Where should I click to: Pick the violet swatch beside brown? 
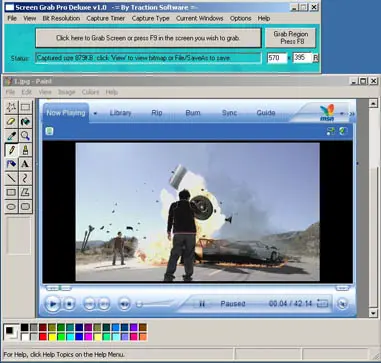134,327
